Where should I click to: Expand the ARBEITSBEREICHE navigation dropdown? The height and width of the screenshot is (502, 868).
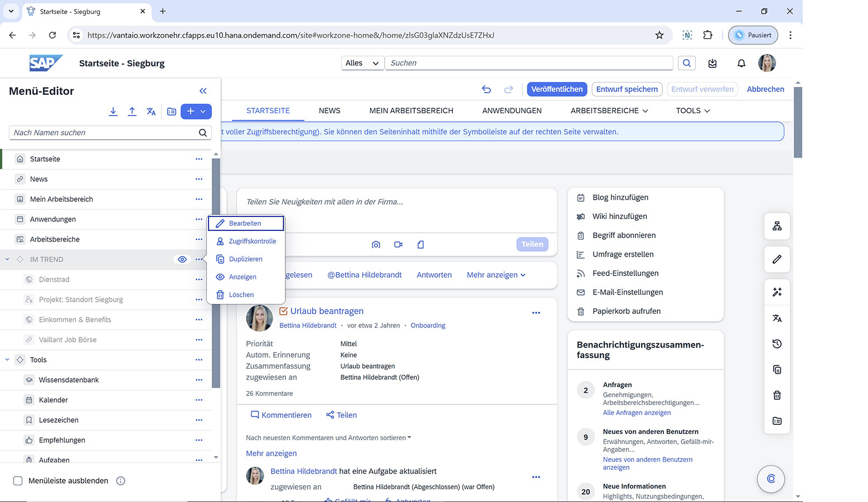point(609,110)
